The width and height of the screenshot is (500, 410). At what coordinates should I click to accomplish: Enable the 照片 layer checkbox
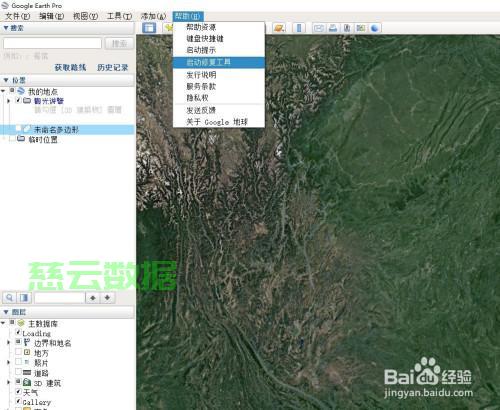tap(19, 362)
